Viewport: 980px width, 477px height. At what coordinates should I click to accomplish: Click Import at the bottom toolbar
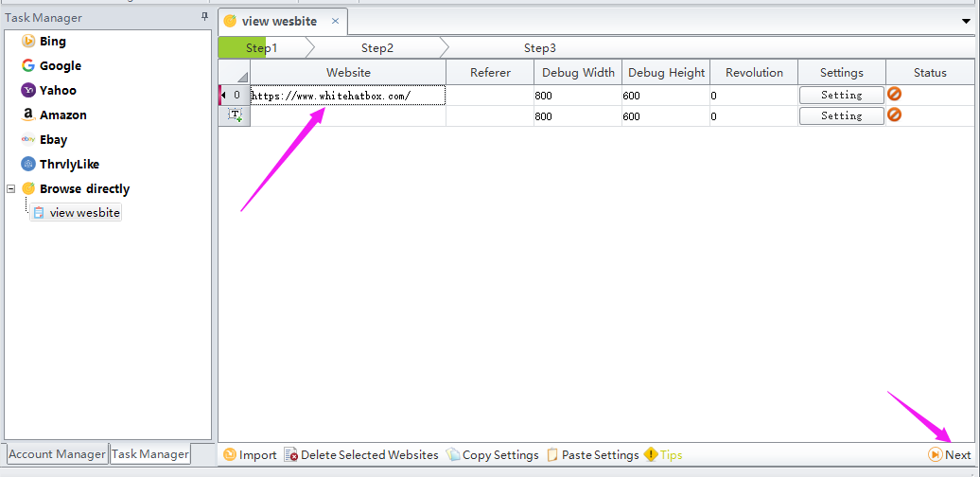coord(250,455)
